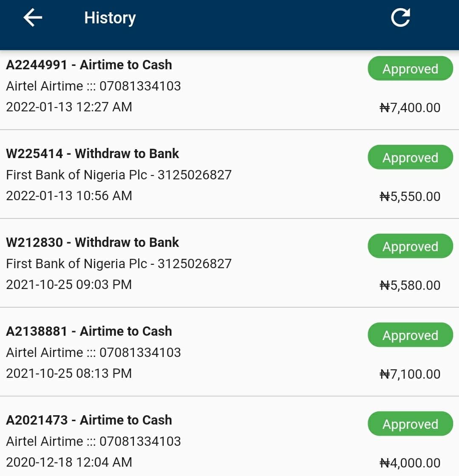The height and width of the screenshot is (476, 459).
Task: Click the ₦5,550.00 amount
Action: click(x=410, y=197)
